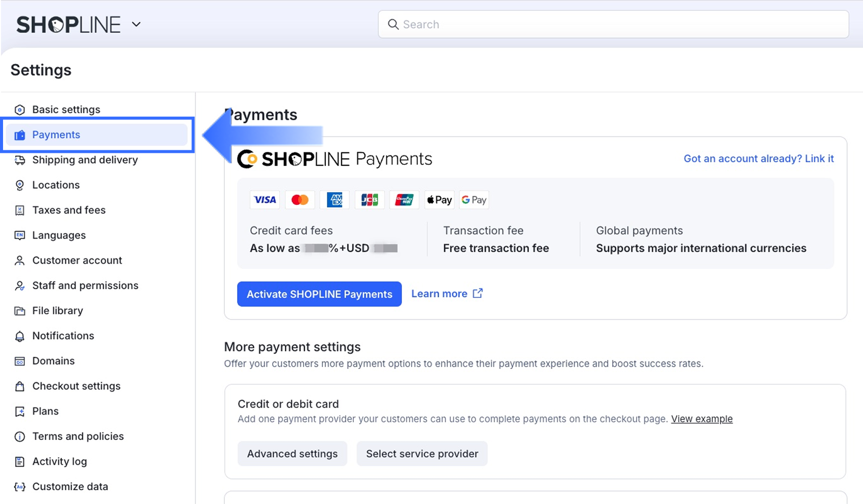This screenshot has width=863, height=504.
Task: Click the File library folder icon
Action: pyautogui.click(x=20, y=311)
